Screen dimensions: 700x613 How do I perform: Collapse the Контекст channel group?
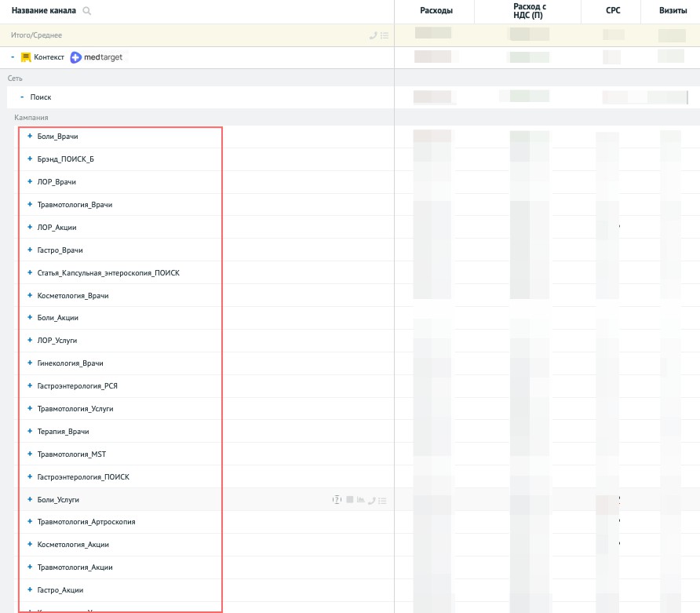coord(13,57)
